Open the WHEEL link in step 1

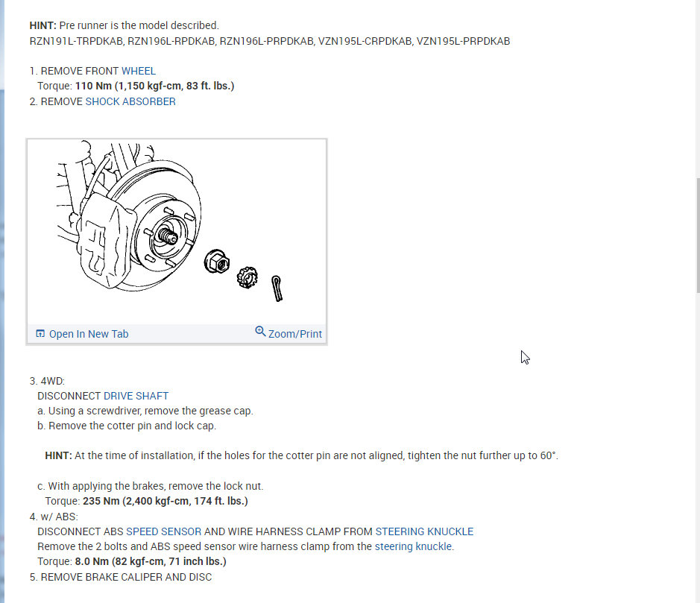pyautogui.click(x=139, y=71)
